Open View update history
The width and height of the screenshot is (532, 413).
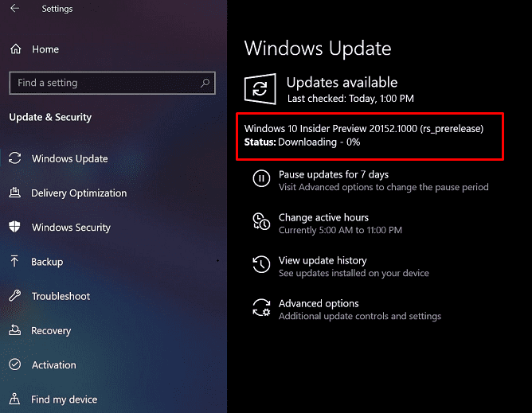point(323,260)
